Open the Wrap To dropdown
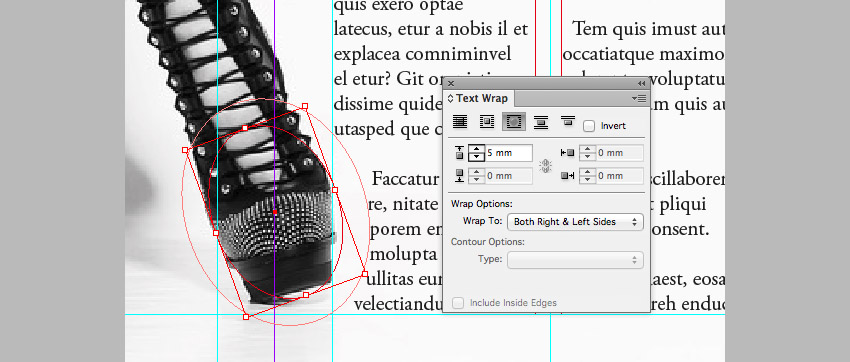 click(575, 222)
